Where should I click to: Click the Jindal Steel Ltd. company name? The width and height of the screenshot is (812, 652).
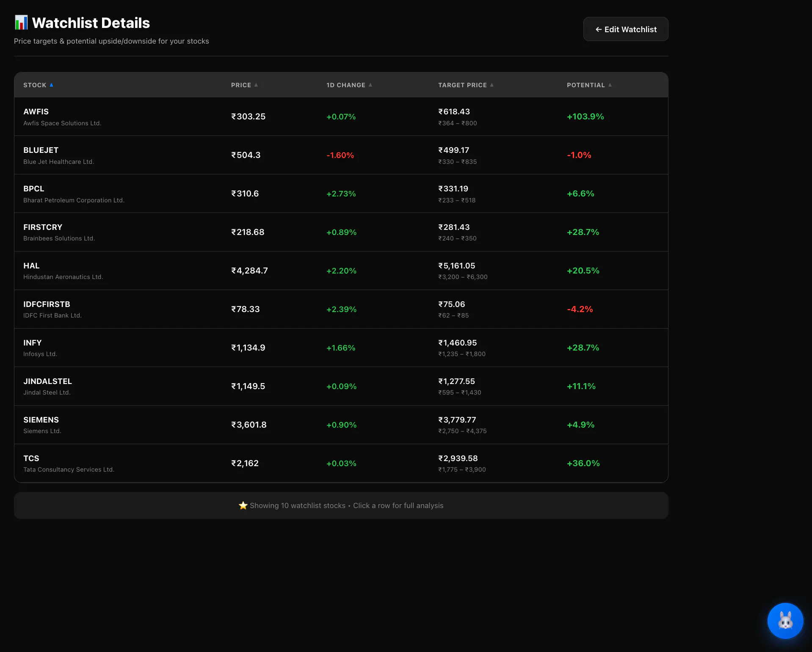pos(47,392)
